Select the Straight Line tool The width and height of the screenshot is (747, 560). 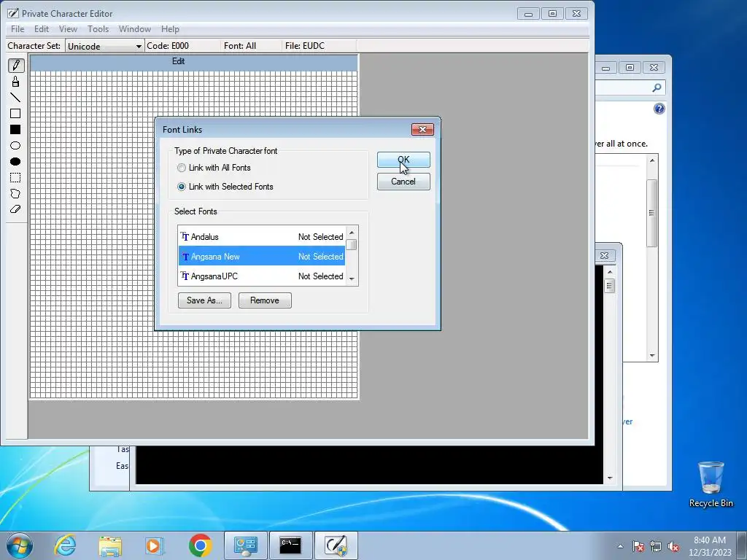pyautogui.click(x=15, y=98)
